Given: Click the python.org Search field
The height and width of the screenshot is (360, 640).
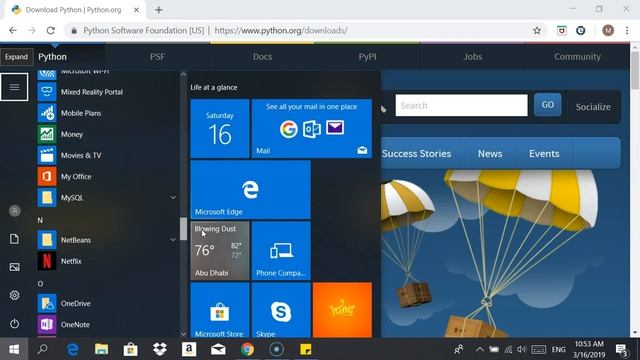Looking at the screenshot, I should (x=461, y=105).
